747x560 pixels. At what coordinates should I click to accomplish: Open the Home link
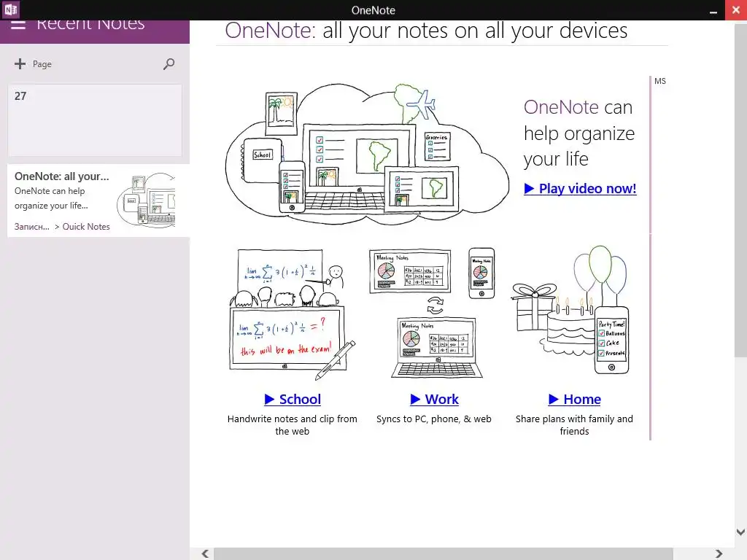[575, 399]
